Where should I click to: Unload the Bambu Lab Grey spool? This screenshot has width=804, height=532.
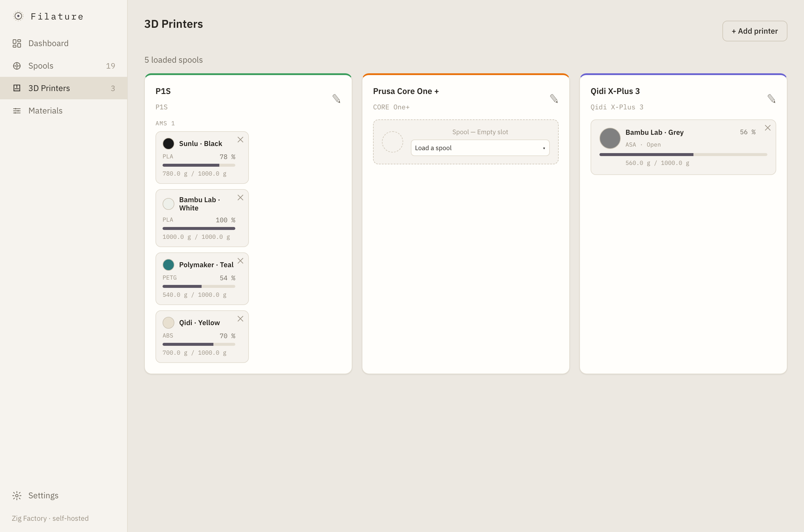click(x=767, y=128)
